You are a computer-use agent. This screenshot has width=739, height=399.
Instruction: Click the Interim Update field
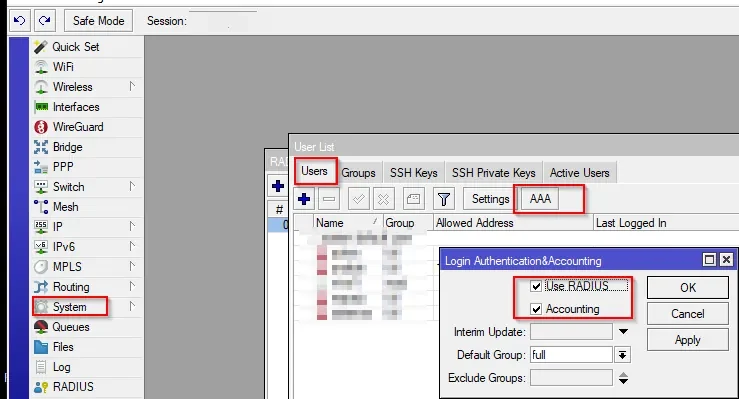click(571, 332)
